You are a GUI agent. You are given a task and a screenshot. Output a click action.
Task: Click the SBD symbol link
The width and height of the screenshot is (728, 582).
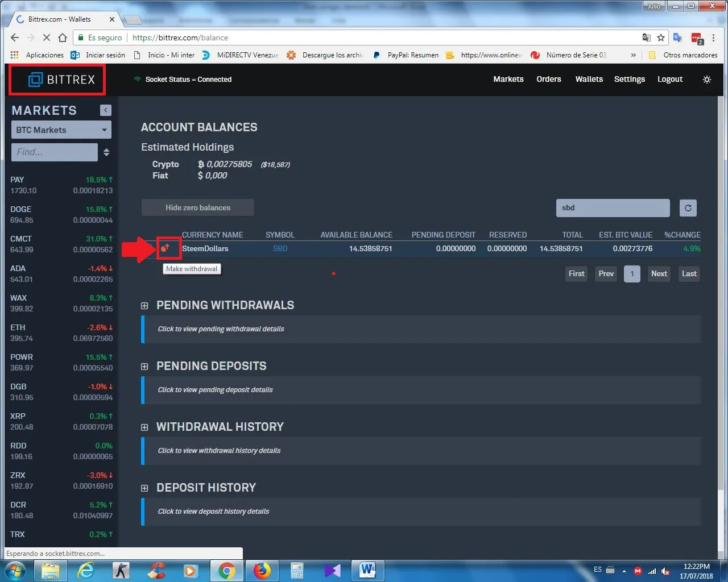[280, 248]
